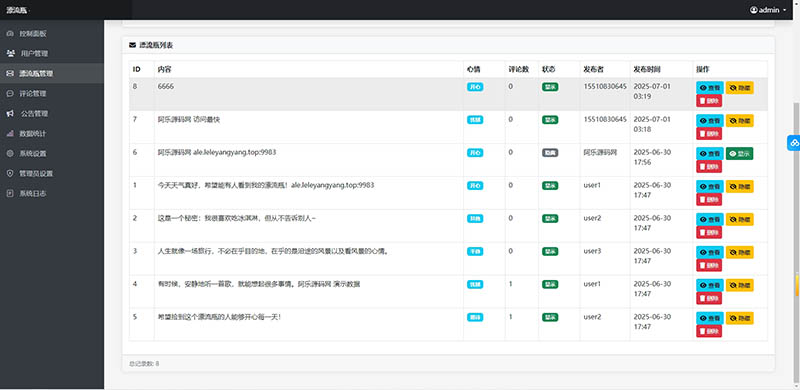Click the 漂流瓶 brand title in header
Viewport: 800px width, 390px height.
pos(18,10)
